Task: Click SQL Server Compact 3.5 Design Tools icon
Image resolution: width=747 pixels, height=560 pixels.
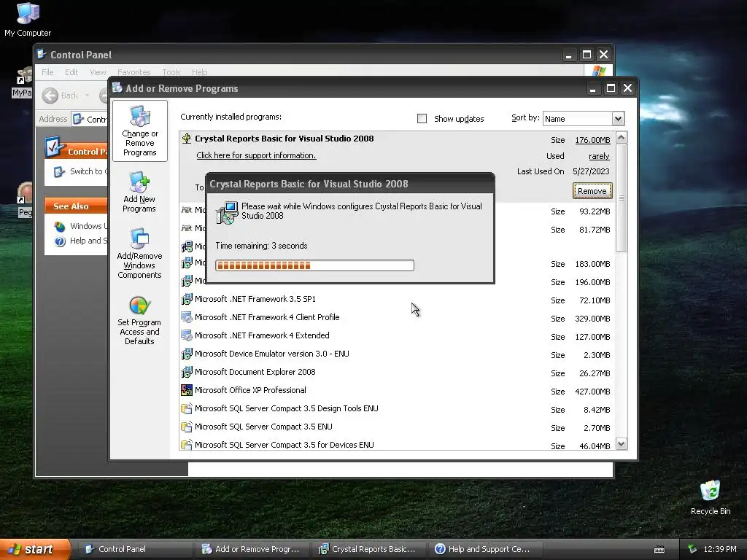Action: pos(187,408)
